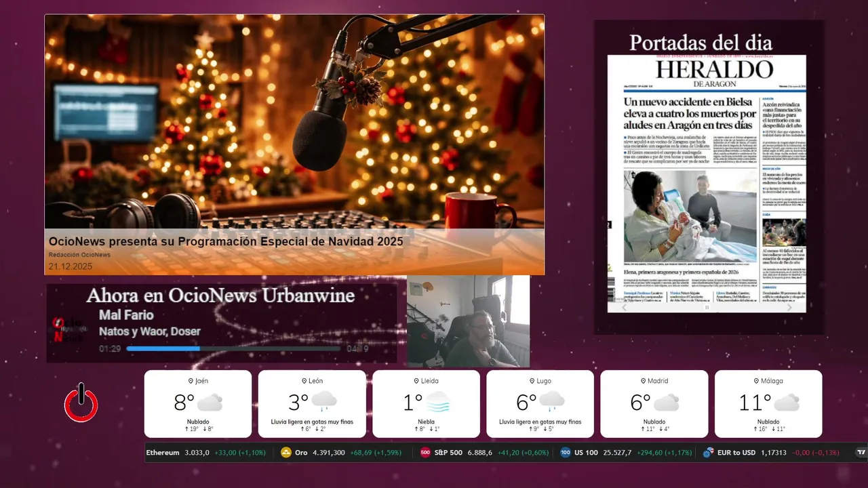Click the location pin beside Málaga

coord(756,381)
